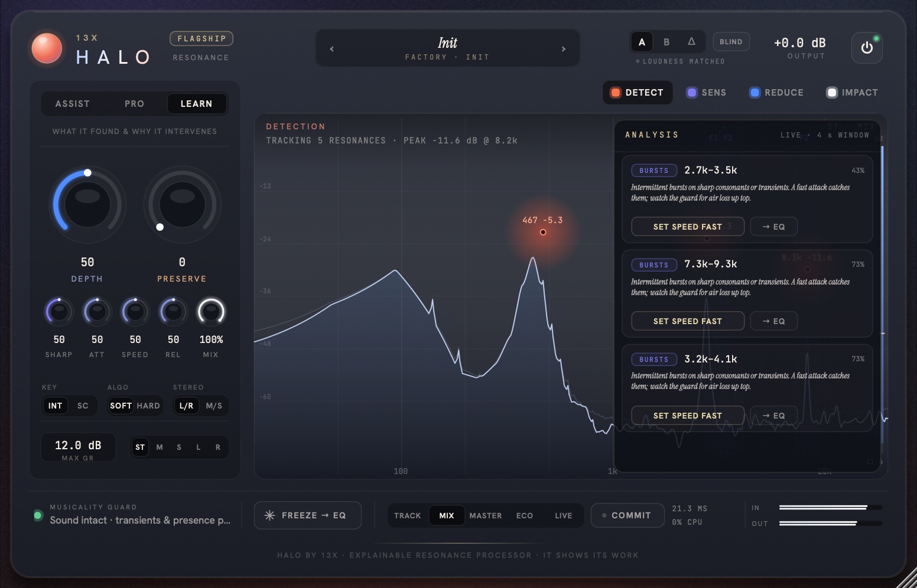Click SET SPEED FAST for 2.7k-3.5k

(688, 227)
